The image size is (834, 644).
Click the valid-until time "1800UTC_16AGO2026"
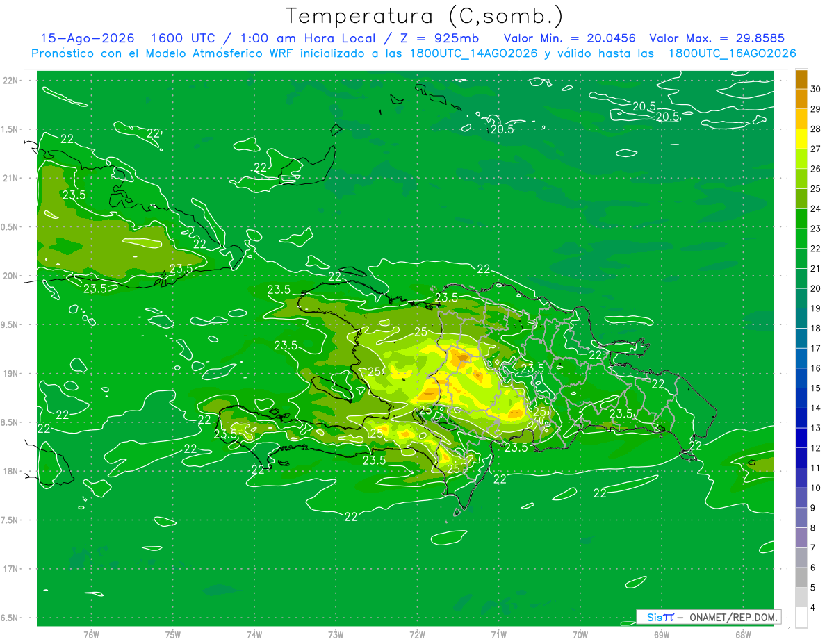(732, 53)
